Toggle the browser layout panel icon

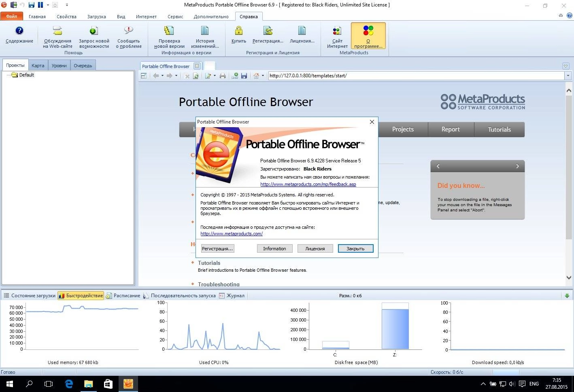tap(143, 76)
